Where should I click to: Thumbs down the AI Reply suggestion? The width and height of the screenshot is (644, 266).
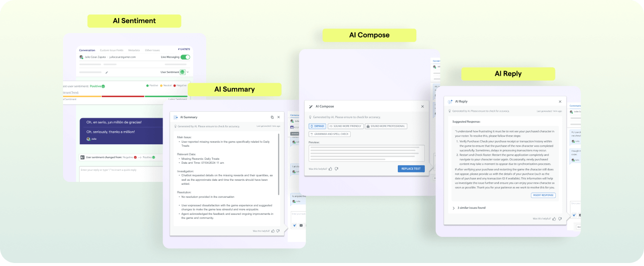pos(560,219)
